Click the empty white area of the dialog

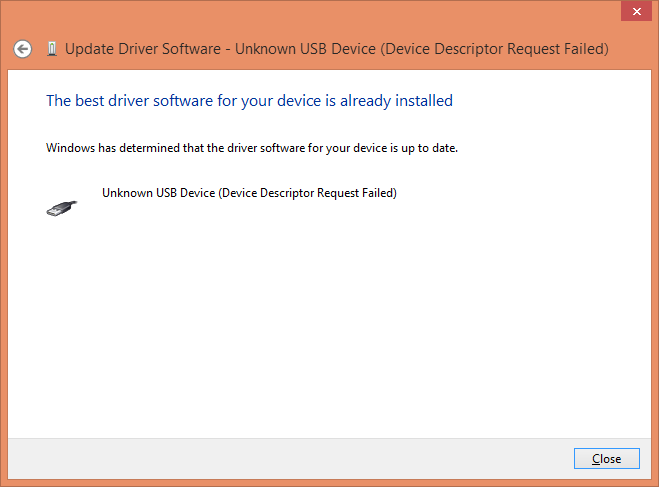point(330,320)
